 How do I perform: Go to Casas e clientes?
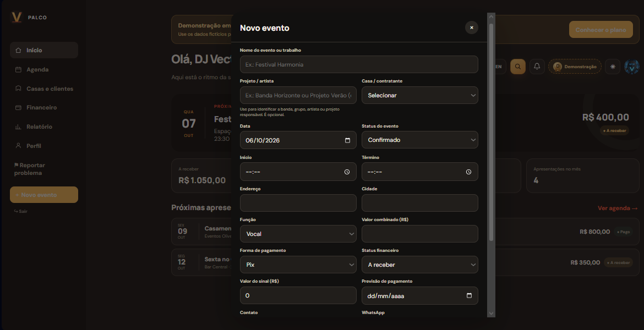tap(44, 89)
